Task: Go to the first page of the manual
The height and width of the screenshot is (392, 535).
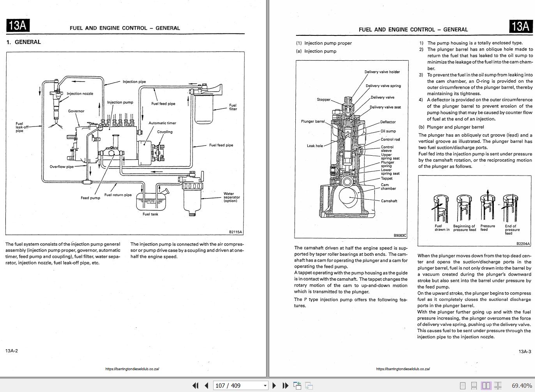Action: pos(195,385)
